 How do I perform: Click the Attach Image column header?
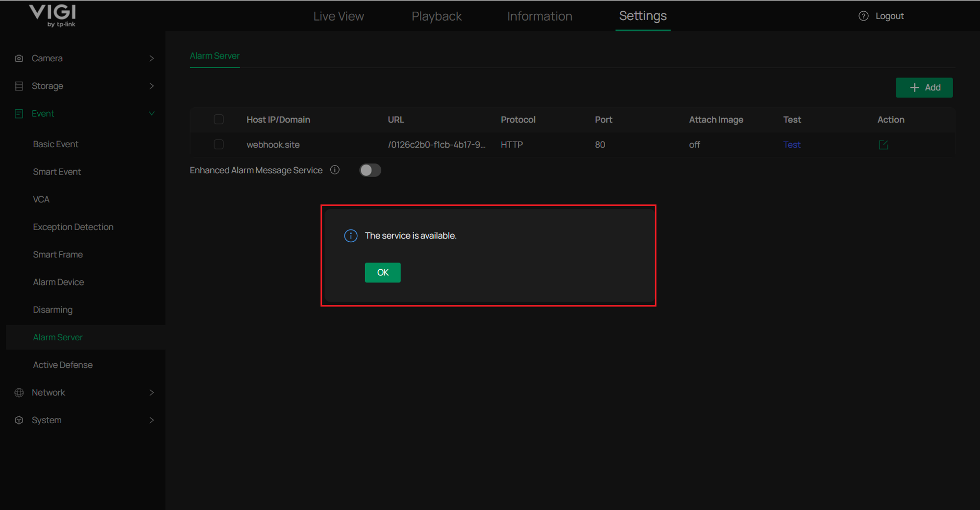click(x=716, y=120)
